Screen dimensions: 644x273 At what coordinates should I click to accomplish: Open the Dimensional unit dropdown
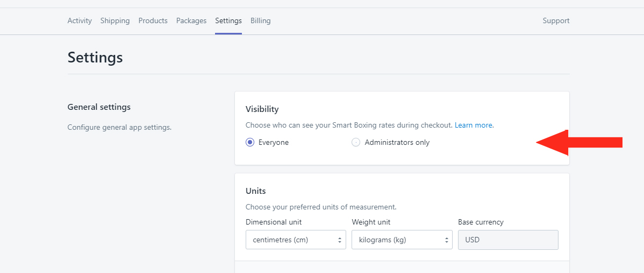pyautogui.click(x=296, y=240)
